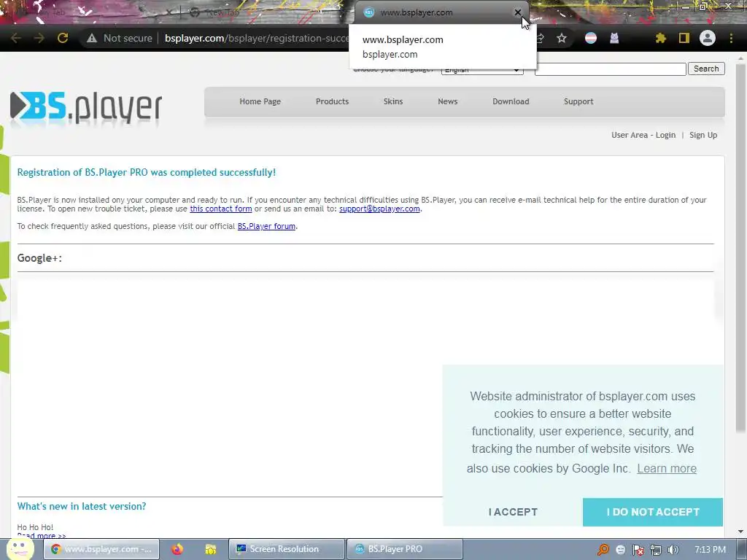Open the Skins menu item
The image size is (747, 560).
[x=393, y=101]
